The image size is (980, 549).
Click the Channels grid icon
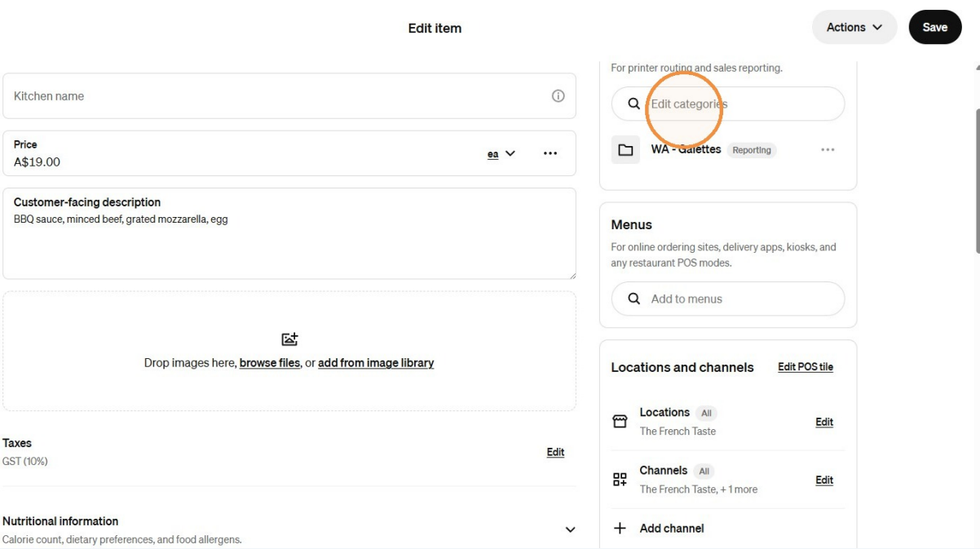point(620,480)
